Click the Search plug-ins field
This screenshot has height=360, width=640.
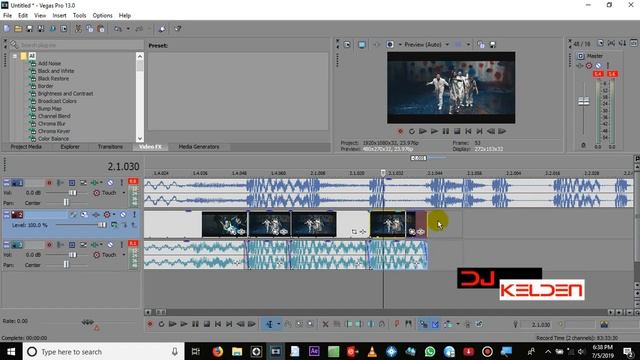81,45
